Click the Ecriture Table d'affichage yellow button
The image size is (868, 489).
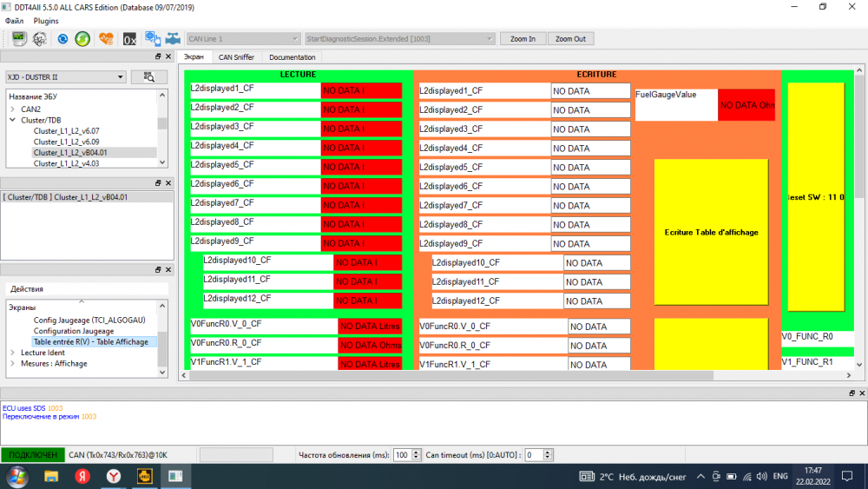point(712,232)
